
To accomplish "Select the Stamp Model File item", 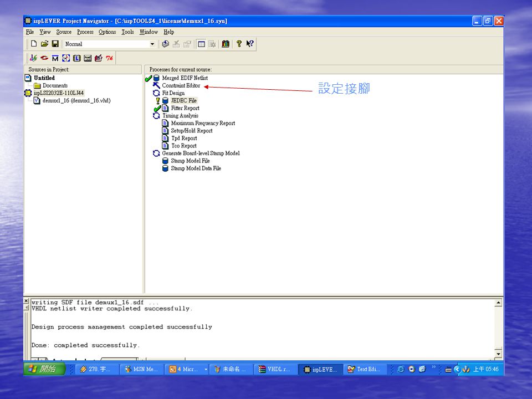I will click(190, 161).
